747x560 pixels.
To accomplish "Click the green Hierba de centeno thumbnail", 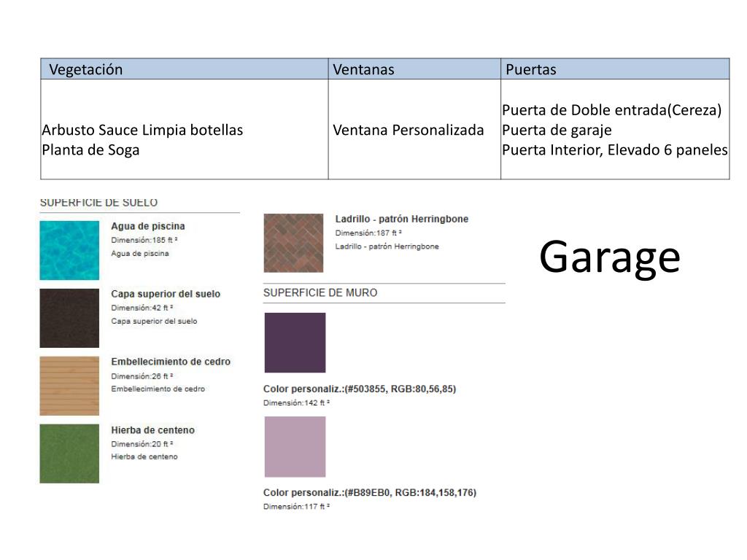I will pos(69,454).
